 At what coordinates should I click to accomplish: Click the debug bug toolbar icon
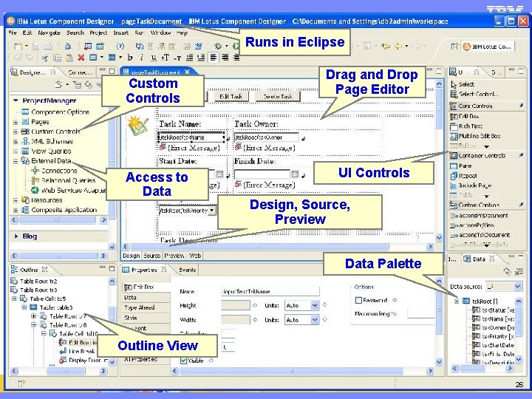68,46
